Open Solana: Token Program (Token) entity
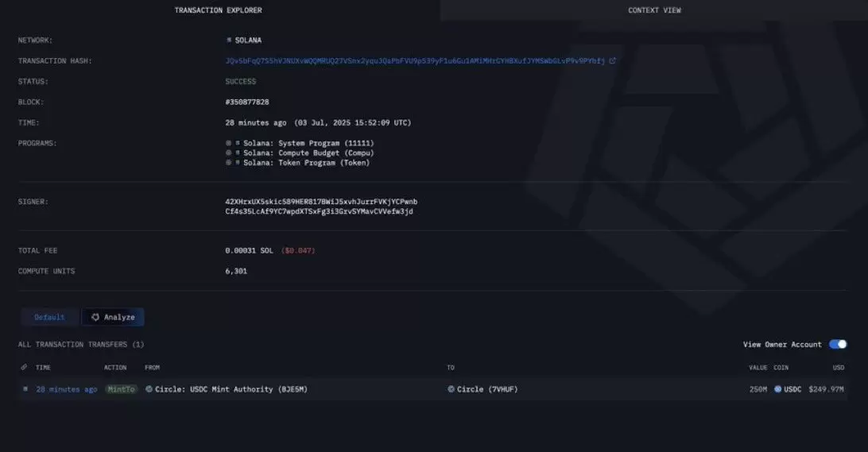The height and width of the screenshot is (452, 868). (306, 163)
